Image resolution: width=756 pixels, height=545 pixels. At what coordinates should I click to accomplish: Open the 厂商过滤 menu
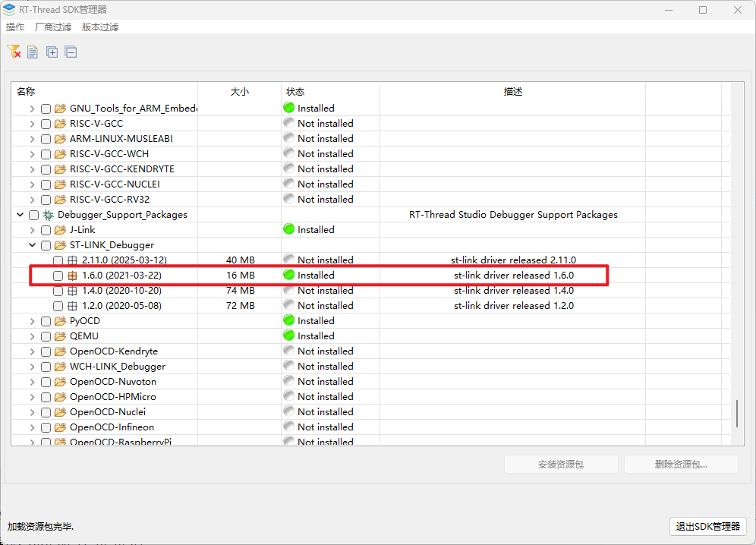click(53, 27)
